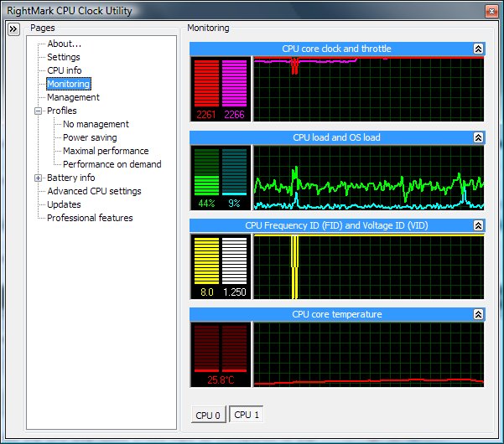The width and height of the screenshot is (504, 444).
Task: Open the Updates page
Action: (64, 204)
